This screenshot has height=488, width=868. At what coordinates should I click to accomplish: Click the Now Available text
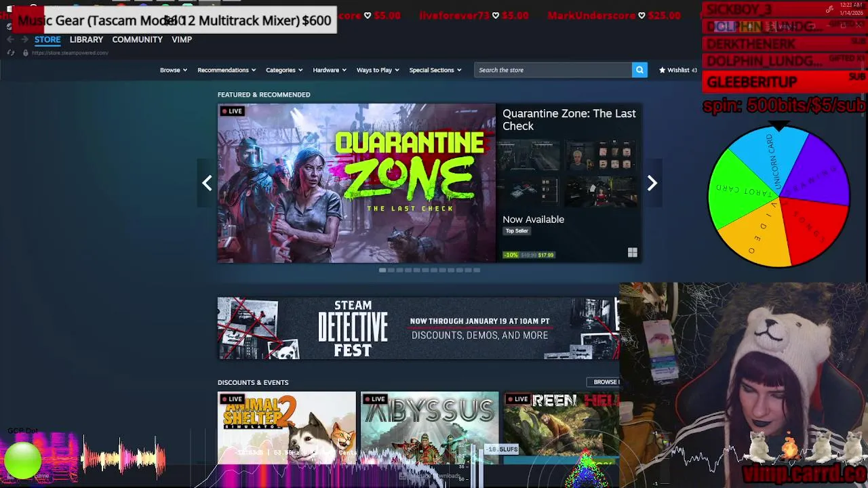pos(533,220)
